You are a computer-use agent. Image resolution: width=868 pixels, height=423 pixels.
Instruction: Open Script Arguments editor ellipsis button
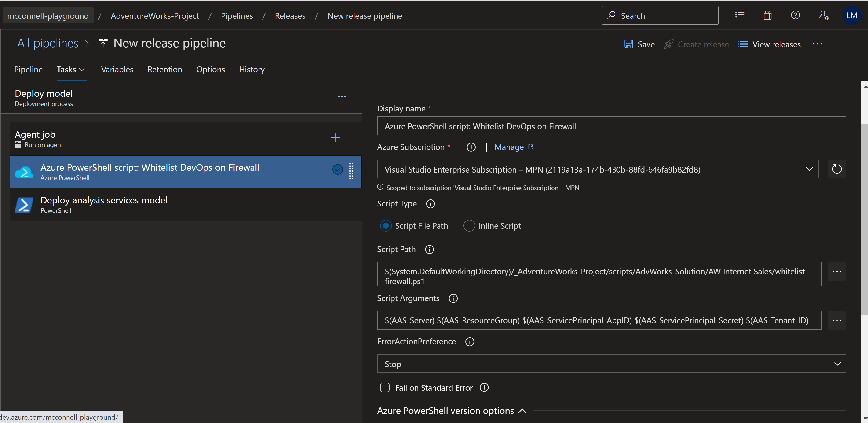tap(837, 320)
